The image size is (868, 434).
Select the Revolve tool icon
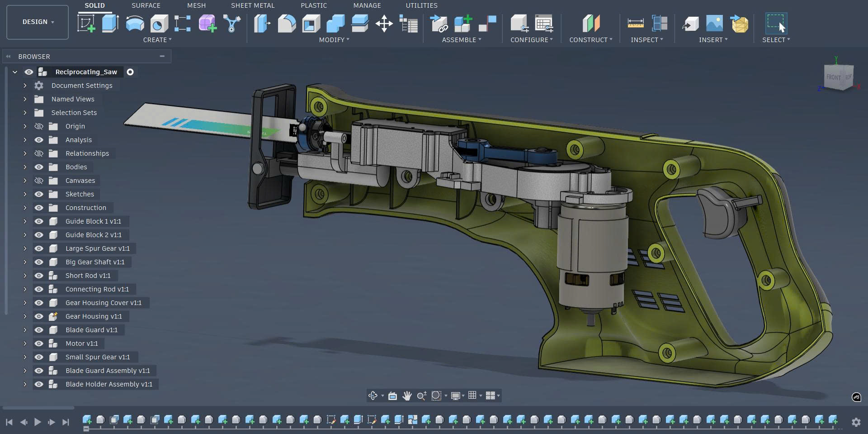tap(135, 24)
